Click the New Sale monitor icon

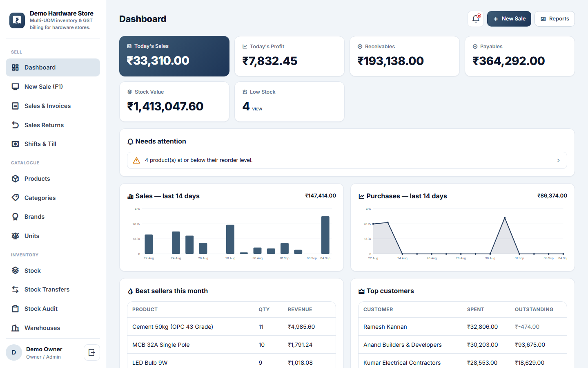click(15, 87)
